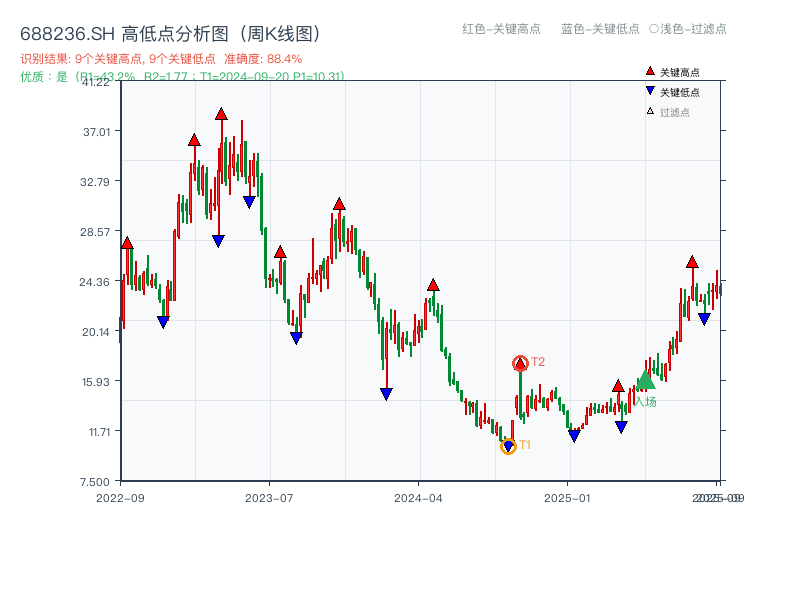
Task: Select the green 入场 entry triangle marker
Action: tap(646, 382)
